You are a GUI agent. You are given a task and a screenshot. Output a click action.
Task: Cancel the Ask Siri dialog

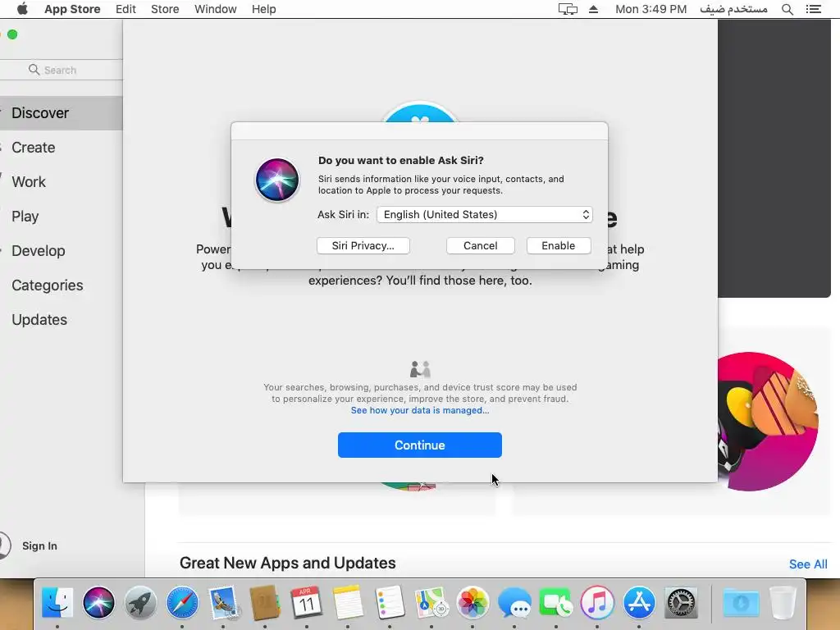480,245
